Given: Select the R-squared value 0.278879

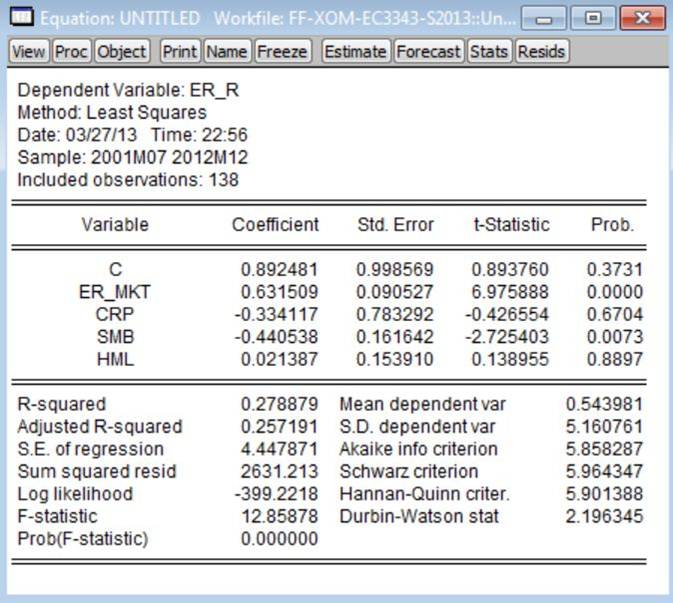Looking at the screenshot, I should point(279,404).
